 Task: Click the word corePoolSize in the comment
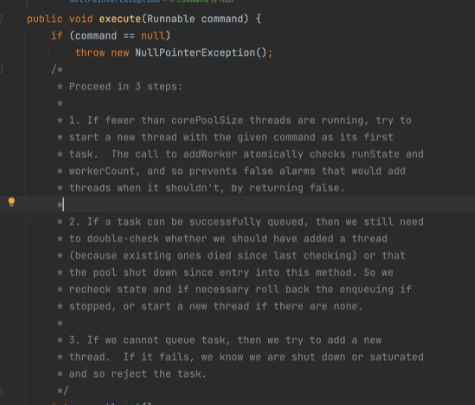coord(207,120)
